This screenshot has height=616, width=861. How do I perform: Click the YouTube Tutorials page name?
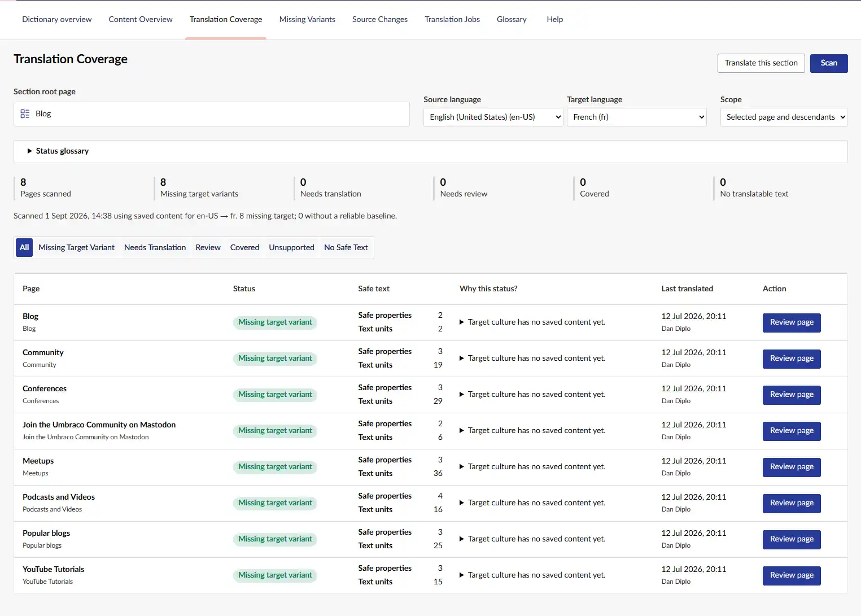(x=53, y=569)
